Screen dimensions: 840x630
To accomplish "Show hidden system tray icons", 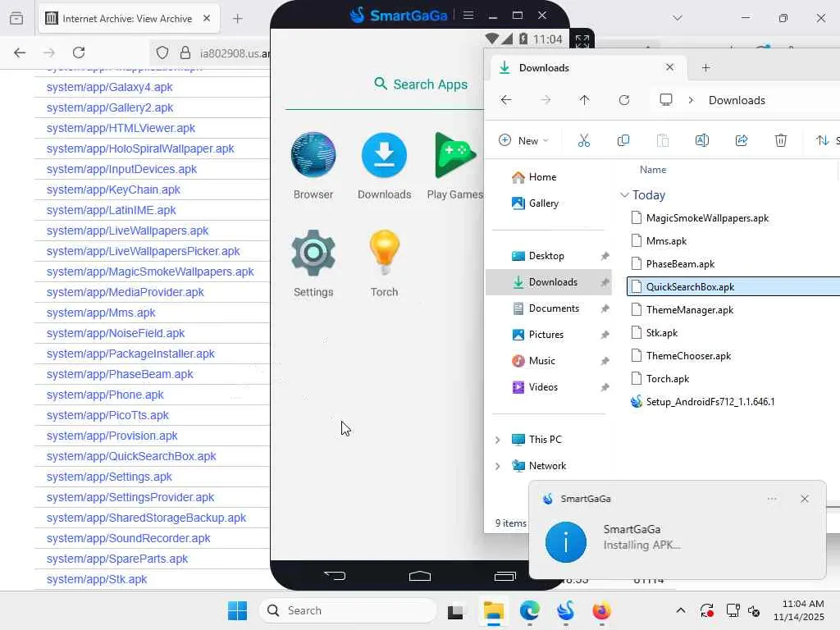I will [x=680, y=610].
